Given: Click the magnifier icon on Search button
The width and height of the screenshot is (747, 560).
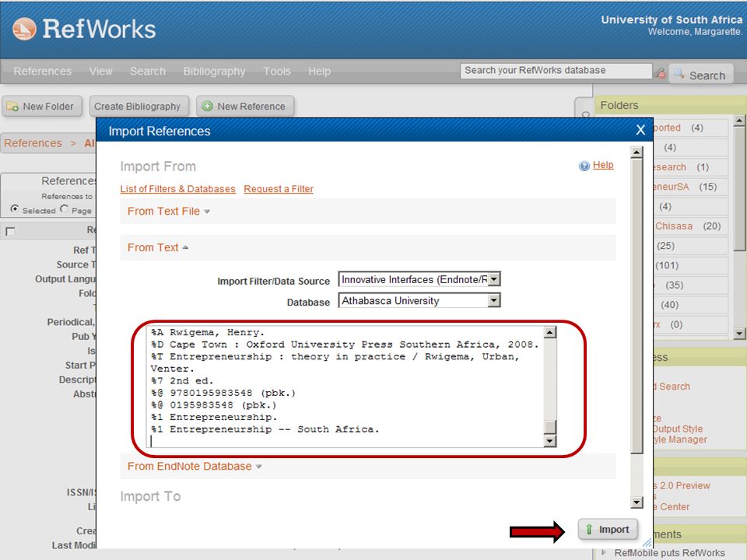Looking at the screenshot, I should tap(679, 75).
